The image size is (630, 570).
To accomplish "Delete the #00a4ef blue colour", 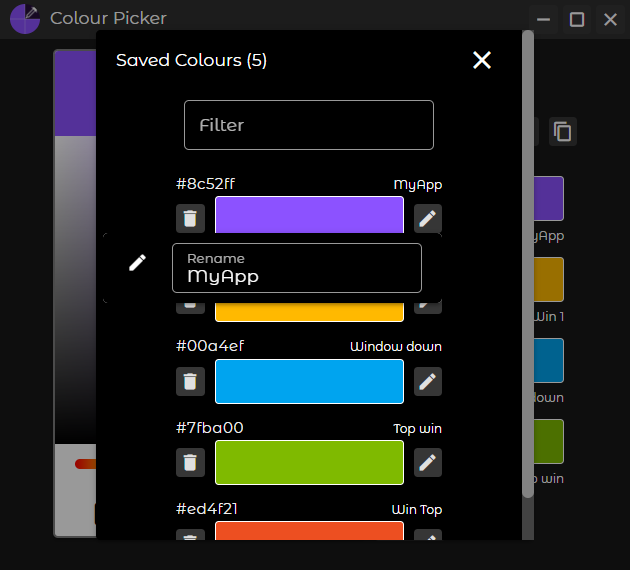I will [x=190, y=381].
